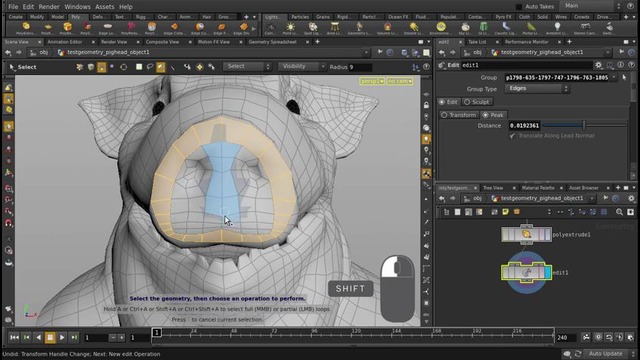Switch to the Tree View tab

tap(493, 188)
